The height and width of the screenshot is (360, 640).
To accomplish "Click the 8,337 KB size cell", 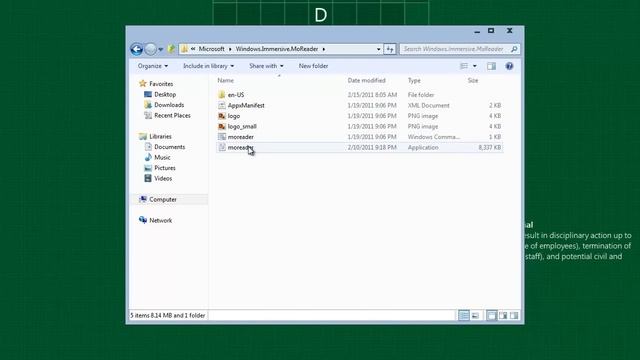I will 489,147.
